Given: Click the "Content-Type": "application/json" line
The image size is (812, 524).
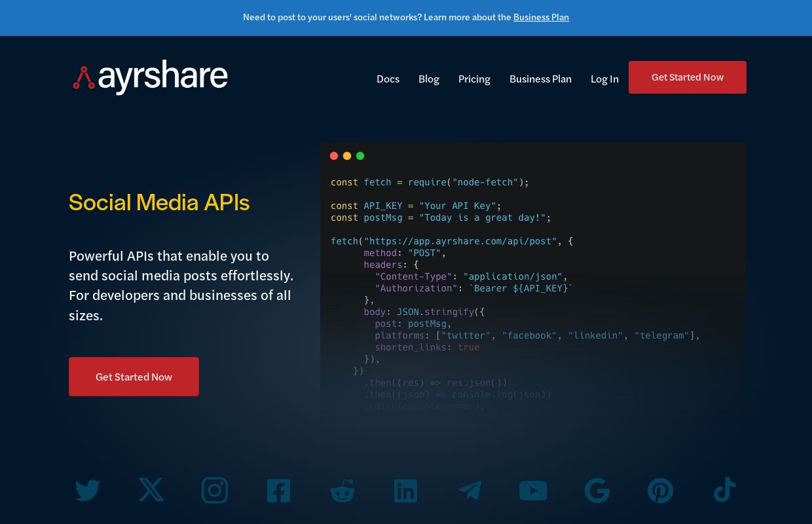Looking at the screenshot, I should pyautogui.click(x=471, y=276).
